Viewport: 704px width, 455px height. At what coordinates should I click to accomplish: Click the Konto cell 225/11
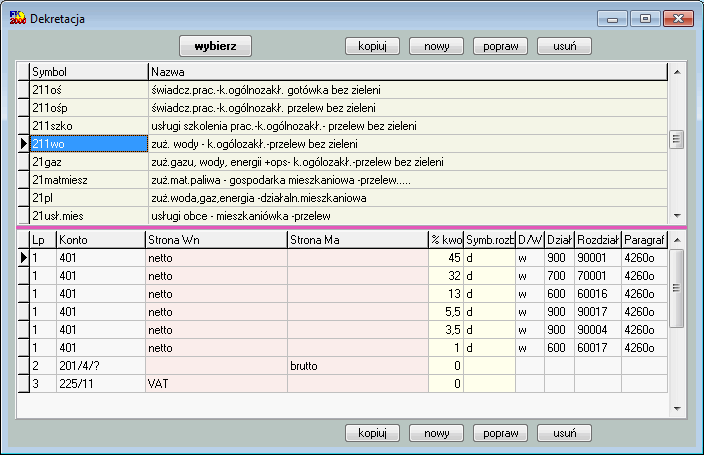click(x=101, y=384)
